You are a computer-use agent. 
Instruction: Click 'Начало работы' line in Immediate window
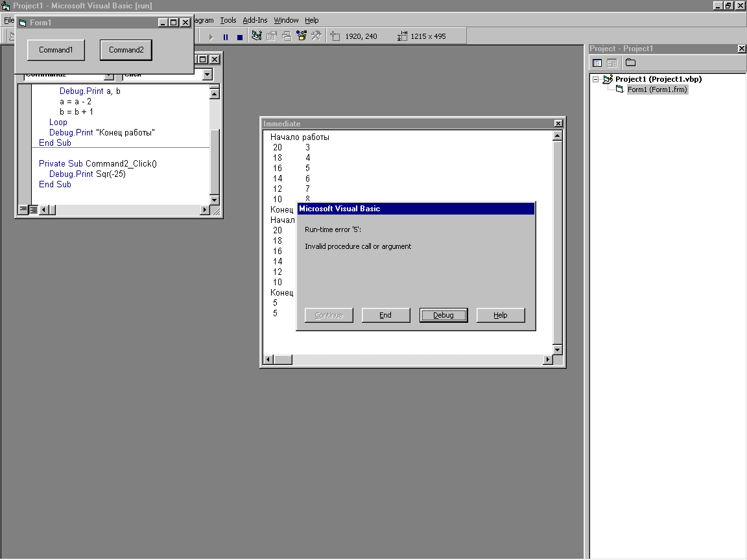[x=300, y=137]
